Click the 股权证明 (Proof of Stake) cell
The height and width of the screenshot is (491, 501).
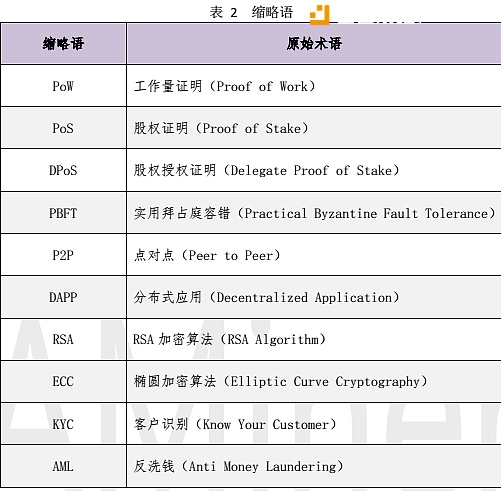point(314,128)
